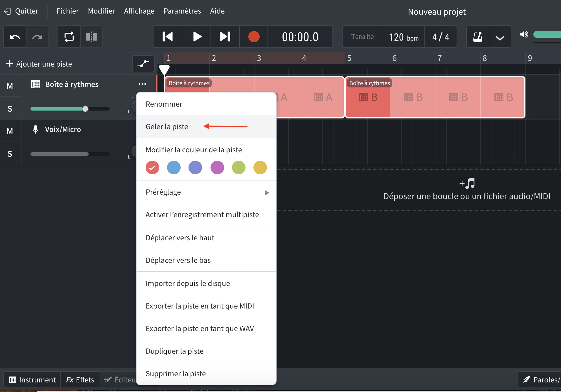This screenshot has height=392, width=561.
Task: Click the metronome icon
Action: pos(477,37)
